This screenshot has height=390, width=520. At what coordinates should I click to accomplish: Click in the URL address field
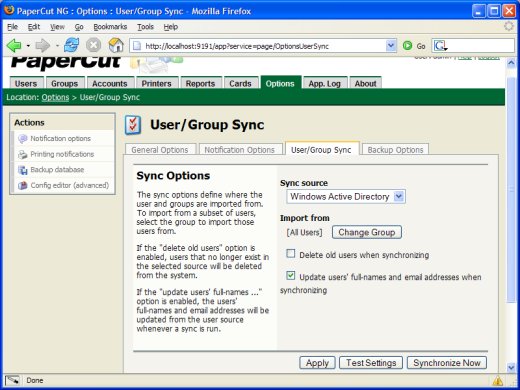pos(263,46)
